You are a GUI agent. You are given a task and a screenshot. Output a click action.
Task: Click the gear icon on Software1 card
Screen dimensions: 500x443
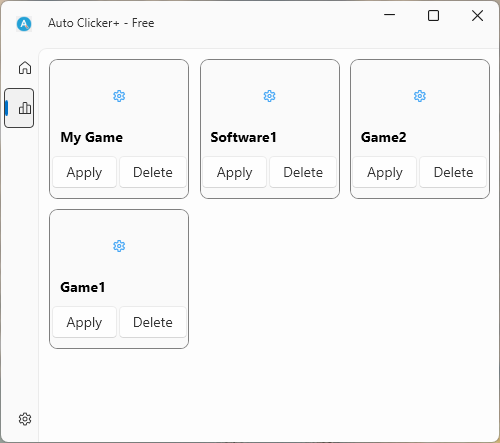269,96
